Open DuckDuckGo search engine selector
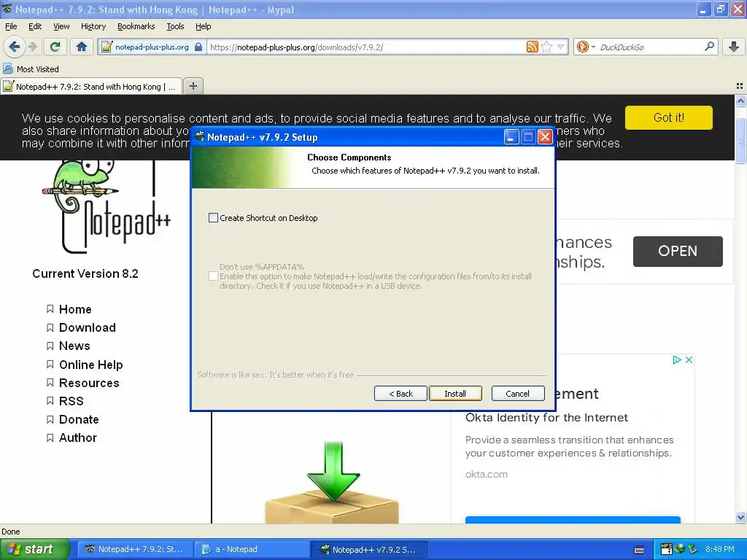Screen dimensions: 747x560 tap(586, 47)
